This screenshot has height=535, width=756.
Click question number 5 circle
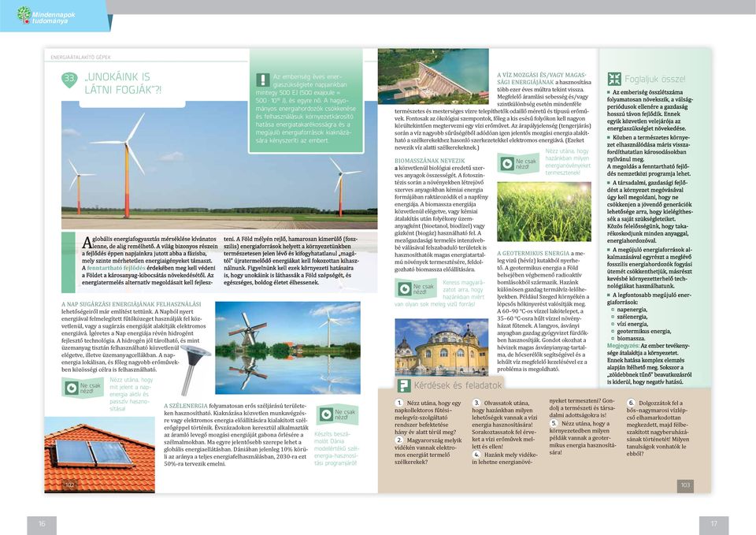(x=554, y=423)
